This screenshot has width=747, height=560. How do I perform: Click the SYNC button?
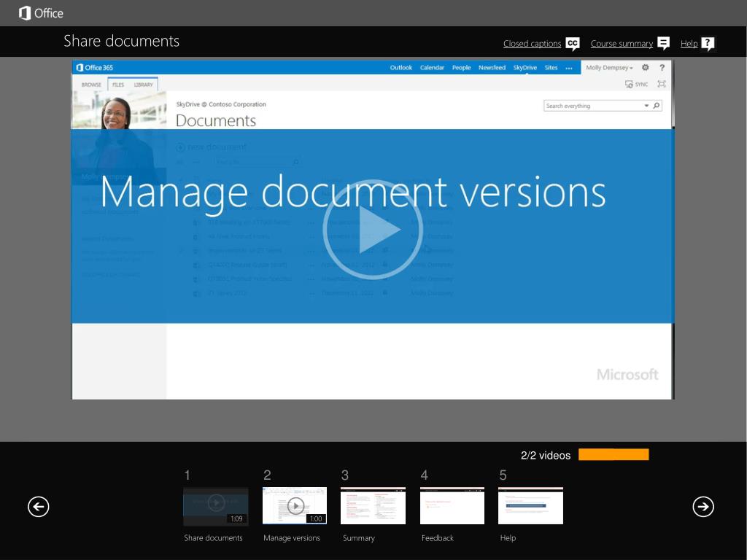coord(636,85)
